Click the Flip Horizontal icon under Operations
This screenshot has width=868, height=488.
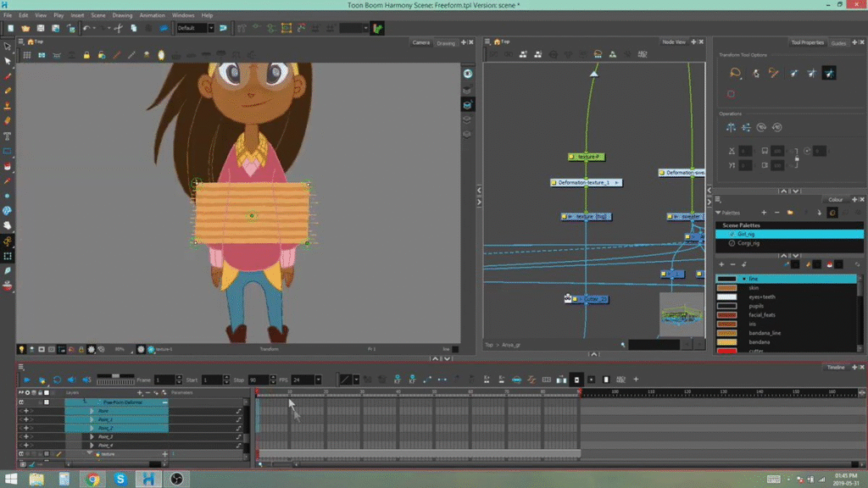[731, 128]
